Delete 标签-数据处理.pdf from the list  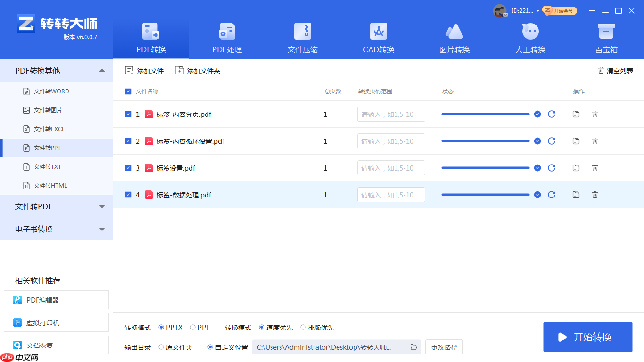click(595, 195)
